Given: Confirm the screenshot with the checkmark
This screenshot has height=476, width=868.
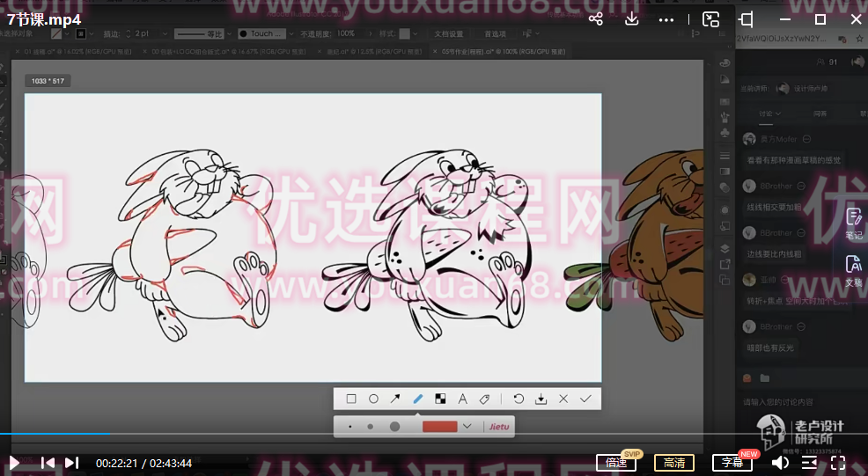Looking at the screenshot, I should point(585,399).
